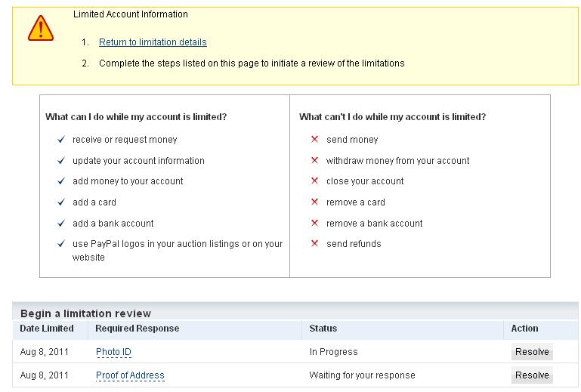This screenshot has width=581, height=392.
Task: Click the Required Response column header
Action: tap(137, 329)
